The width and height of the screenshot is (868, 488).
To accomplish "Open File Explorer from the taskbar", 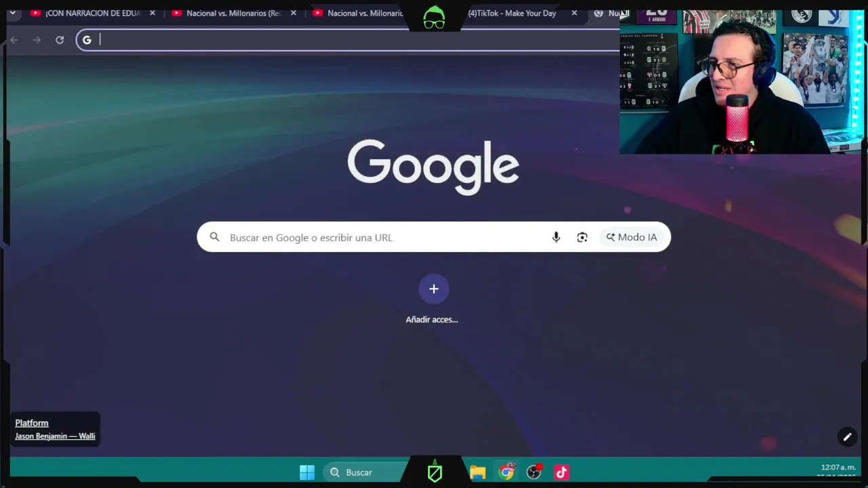I will [477, 472].
